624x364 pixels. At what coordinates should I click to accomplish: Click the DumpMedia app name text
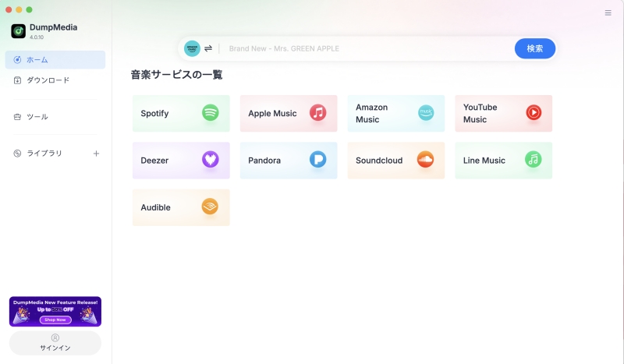coord(53,27)
